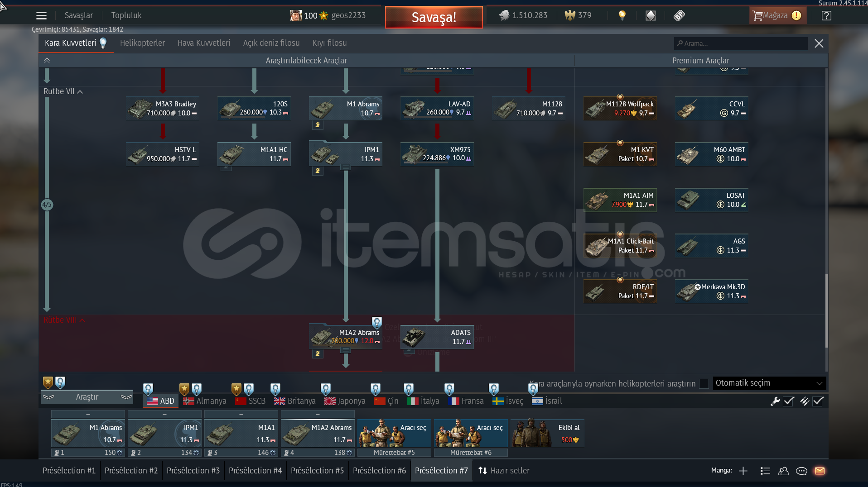This screenshot has width=868, height=487.
Task: Select the Japonya nation tab
Action: [345, 401]
